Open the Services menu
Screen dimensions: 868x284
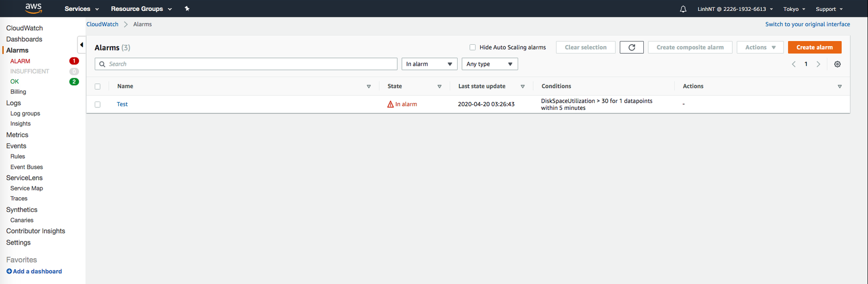[x=82, y=9]
